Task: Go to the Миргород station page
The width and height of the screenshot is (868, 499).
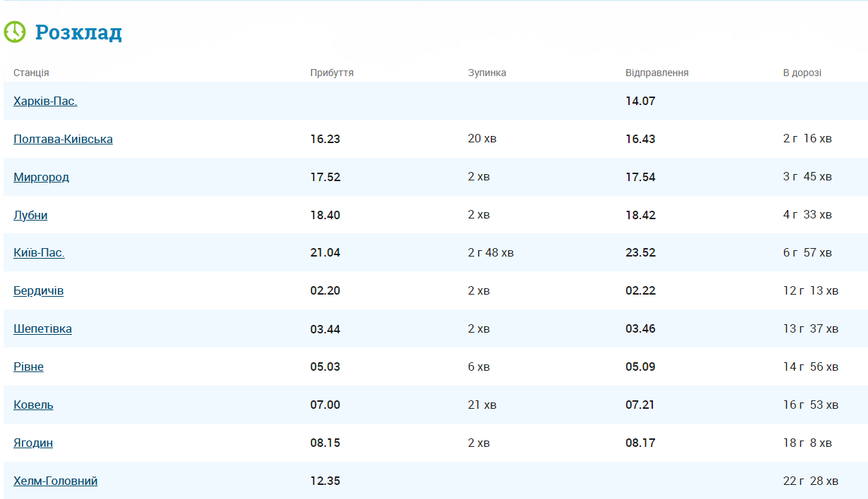Action: pyautogui.click(x=41, y=177)
